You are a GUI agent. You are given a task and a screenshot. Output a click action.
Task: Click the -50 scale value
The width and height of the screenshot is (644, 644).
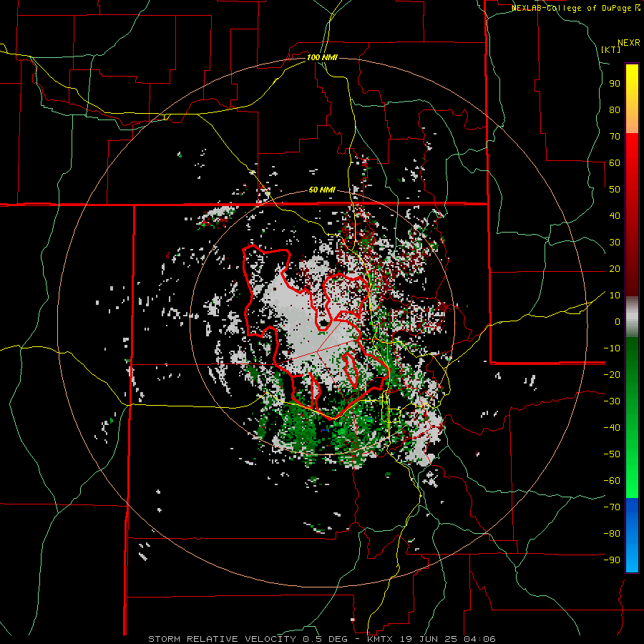click(x=612, y=454)
